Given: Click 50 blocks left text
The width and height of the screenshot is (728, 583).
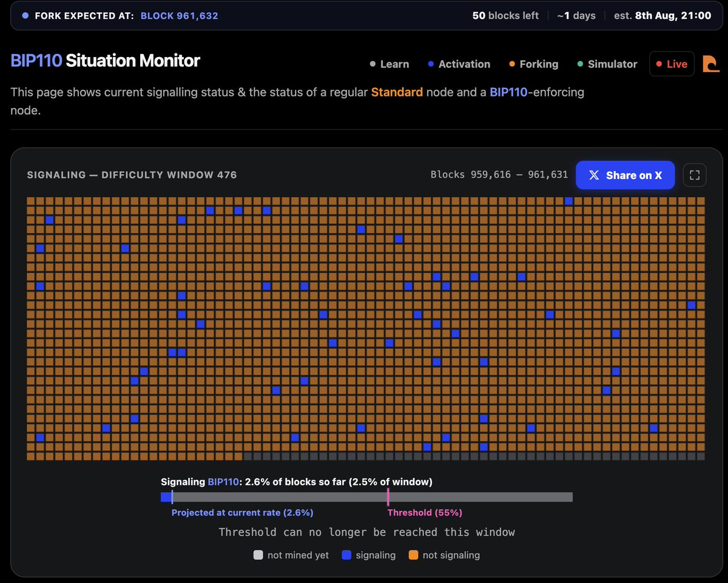Looking at the screenshot, I should tap(505, 16).
